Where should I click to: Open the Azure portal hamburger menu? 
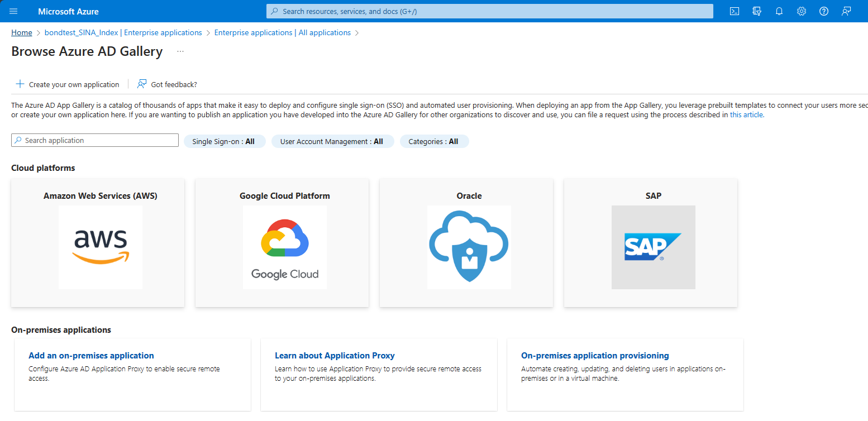pyautogui.click(x=13, y=11)
